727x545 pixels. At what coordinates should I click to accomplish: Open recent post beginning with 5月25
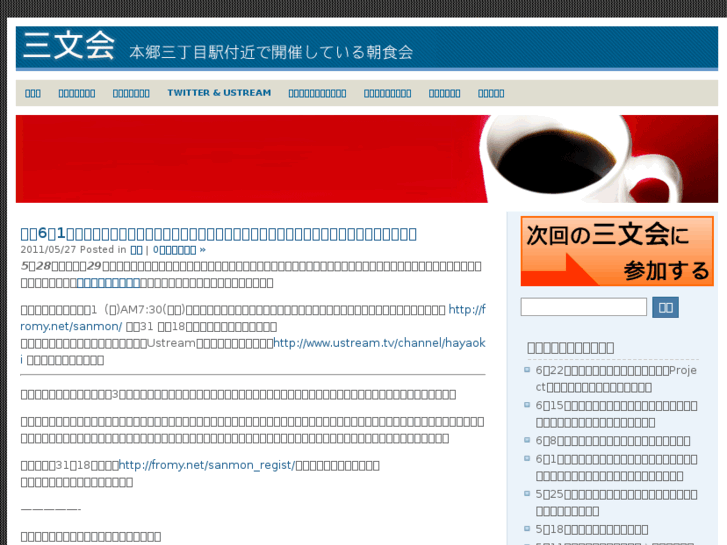point(616,503)
